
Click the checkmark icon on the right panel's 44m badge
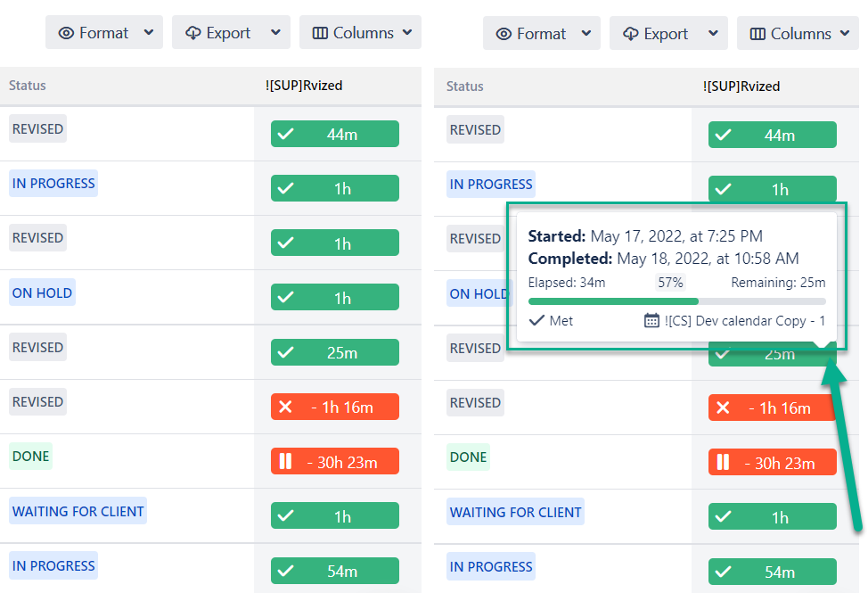[x=723, y=135]
